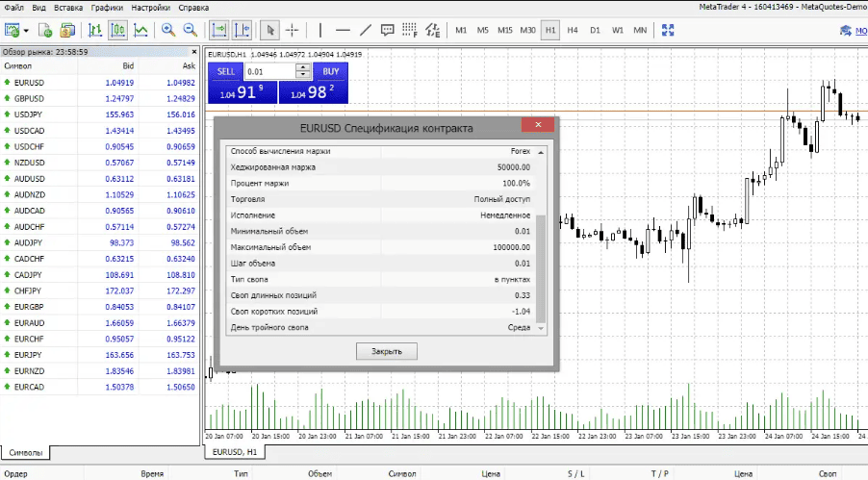Click the SELL one-click trading button
This screenshot has width=868, height=480.
pyautogui.click(x=225, y=71)
